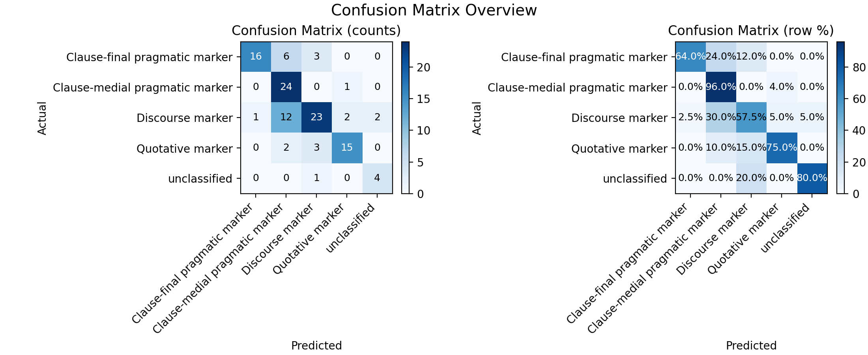The width and height of the screenshot is (868, 355).
Task: Click 'Discourse marker' y-axis label on counts plot
Action: (x=185, y=118)
